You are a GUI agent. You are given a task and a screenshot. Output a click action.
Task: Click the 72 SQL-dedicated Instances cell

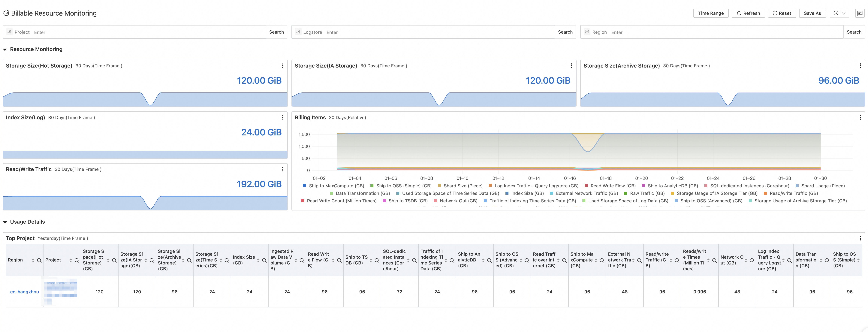399,292
